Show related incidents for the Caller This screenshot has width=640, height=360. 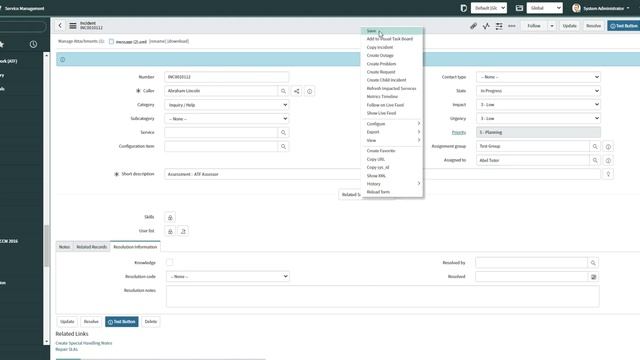tap(297, 91)
